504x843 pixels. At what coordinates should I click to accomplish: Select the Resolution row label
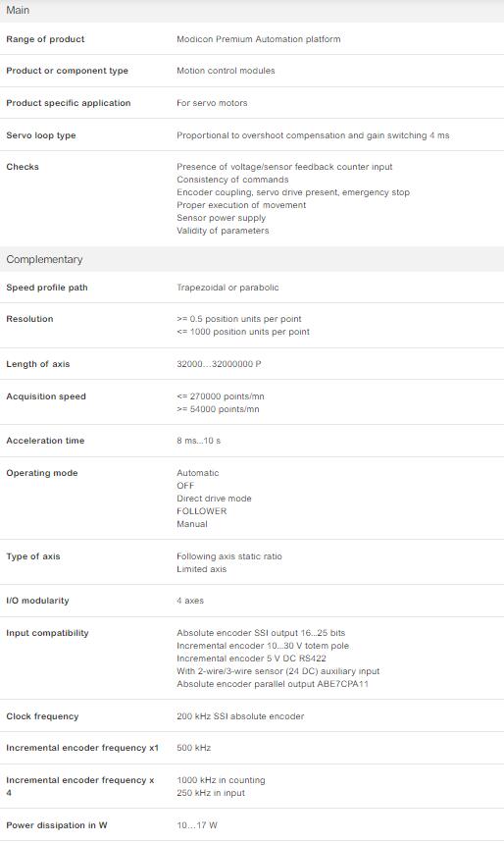tap(29, 319)
